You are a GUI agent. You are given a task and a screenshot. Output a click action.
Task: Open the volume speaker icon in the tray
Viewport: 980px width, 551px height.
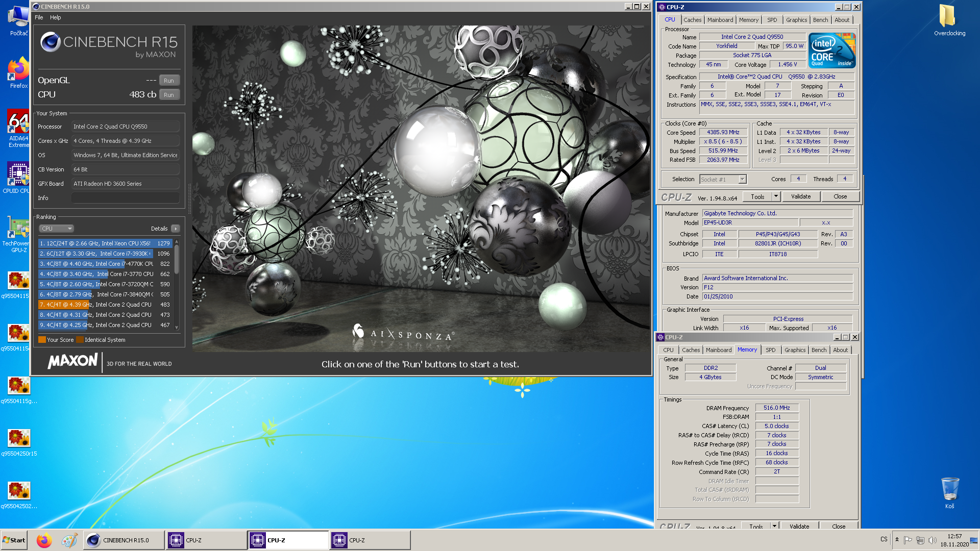point(932,540)
